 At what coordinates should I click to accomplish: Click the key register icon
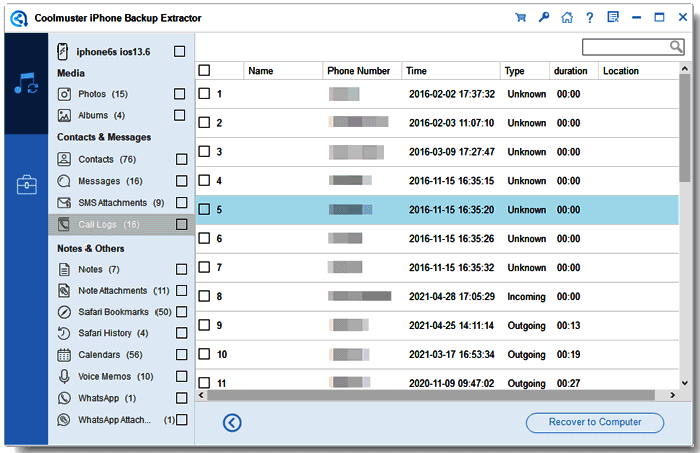click(543, 17)
